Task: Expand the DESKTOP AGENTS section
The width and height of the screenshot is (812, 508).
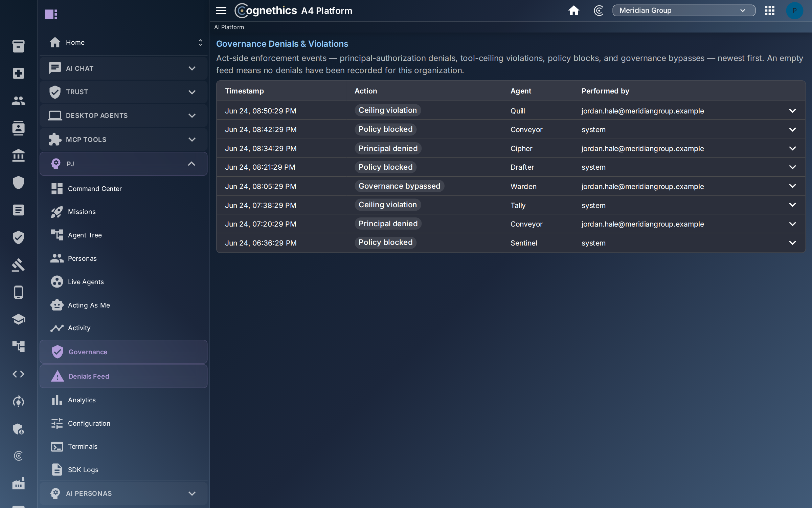Action: click(x=123, y=115)
